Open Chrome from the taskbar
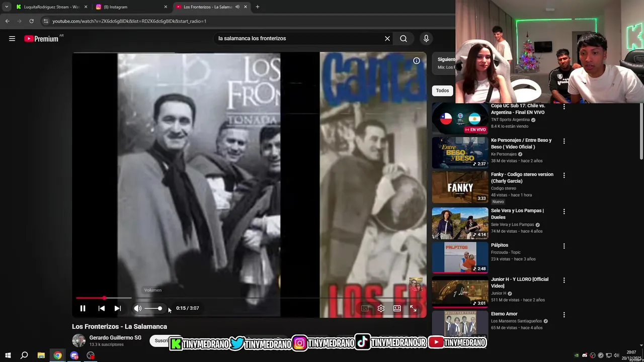The width and height of the screenshot is (644, 362). click(x=58, y=355)
